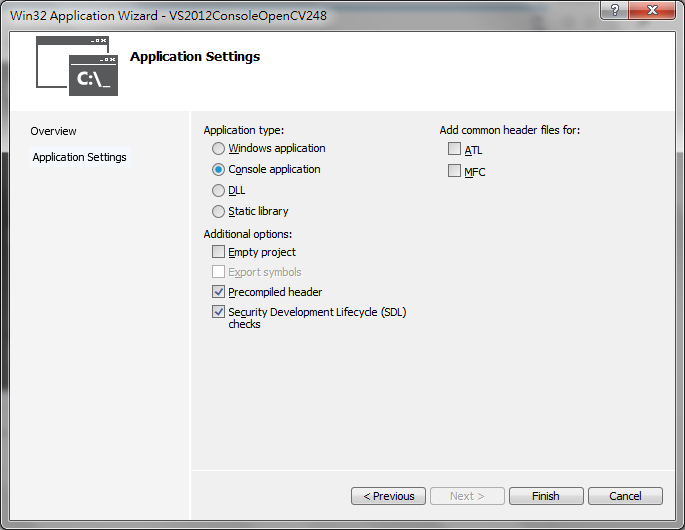
Task: Choose the Static library application type
Action: tap(218, 211)
